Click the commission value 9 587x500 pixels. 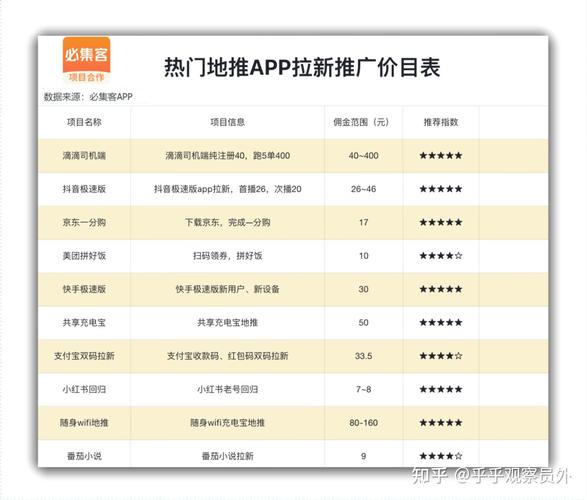[364, 456]
